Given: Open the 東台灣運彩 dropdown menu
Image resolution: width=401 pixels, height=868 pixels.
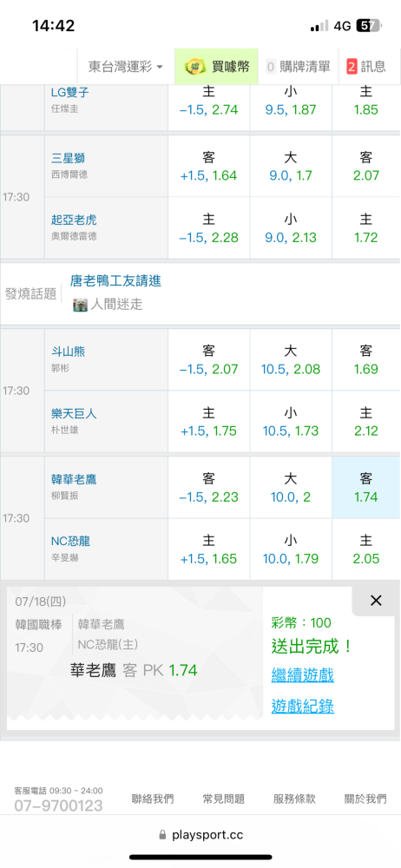Looking at the screenshot, I should [125, 67].
